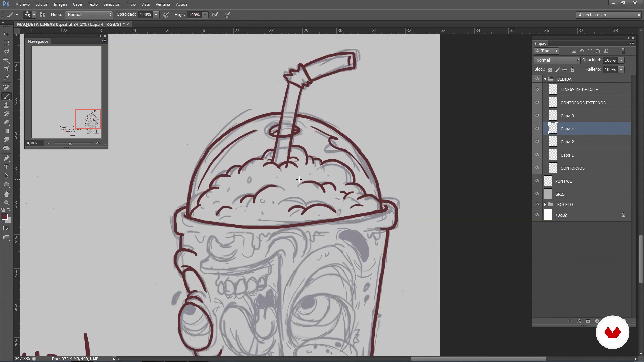Image resolution: width=644 pixels, height=362 pixels.
Task: Lock transparent pixels icon
Action: point(550,70)
